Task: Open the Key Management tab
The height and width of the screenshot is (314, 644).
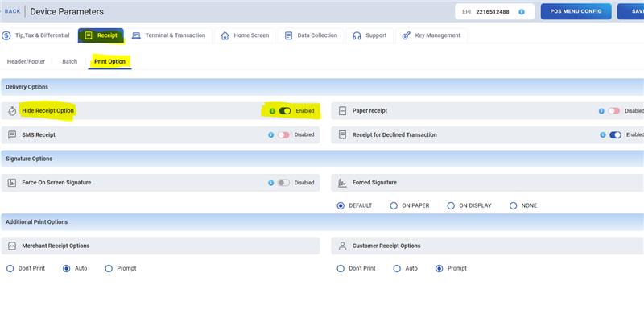Action: pyautogui.click(x=431, y=35)
